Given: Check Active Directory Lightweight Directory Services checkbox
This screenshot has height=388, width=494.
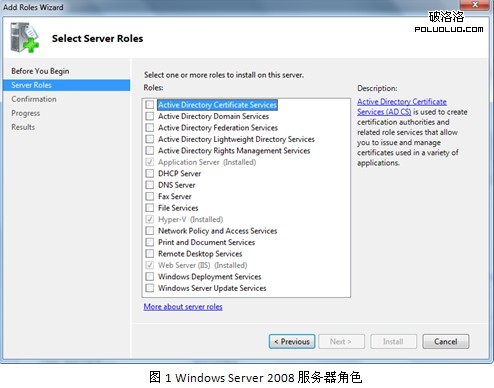Looking at the screenshot, I should [x=150, y=139].
